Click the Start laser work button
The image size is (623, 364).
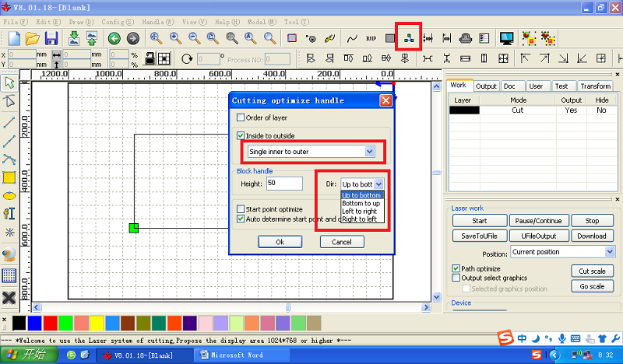coord(480,221)
